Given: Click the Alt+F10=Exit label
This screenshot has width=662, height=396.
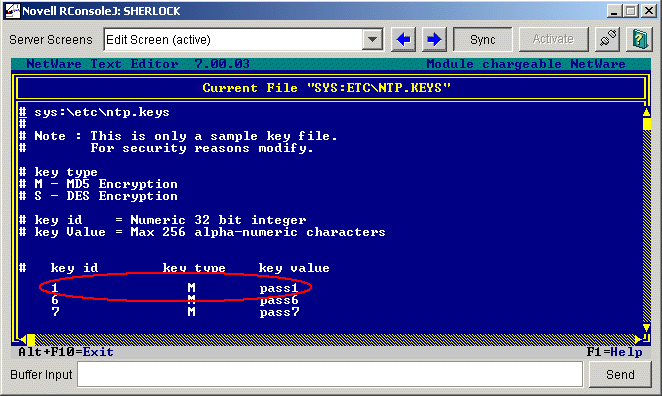Looking at the screenshot, I should 66,352.
